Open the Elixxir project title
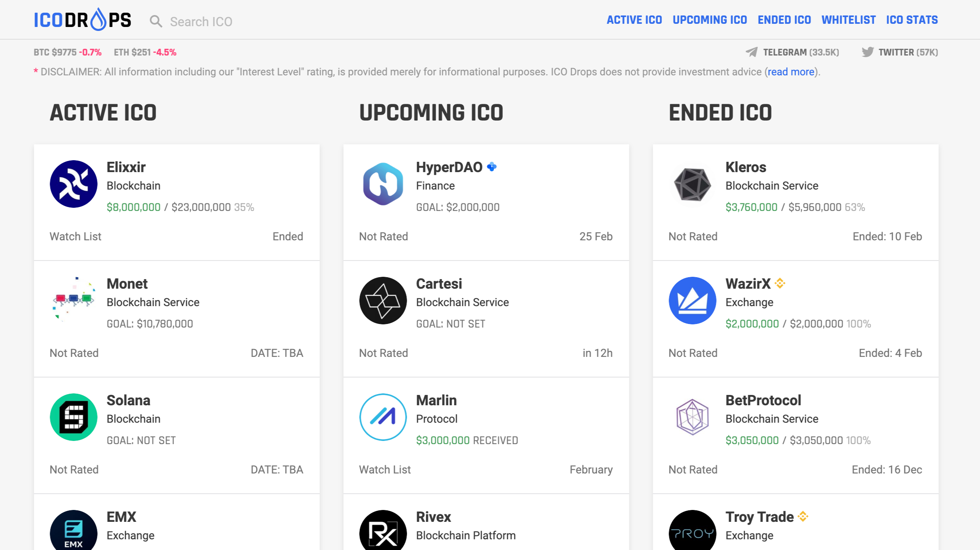 [x=126, y=167]
